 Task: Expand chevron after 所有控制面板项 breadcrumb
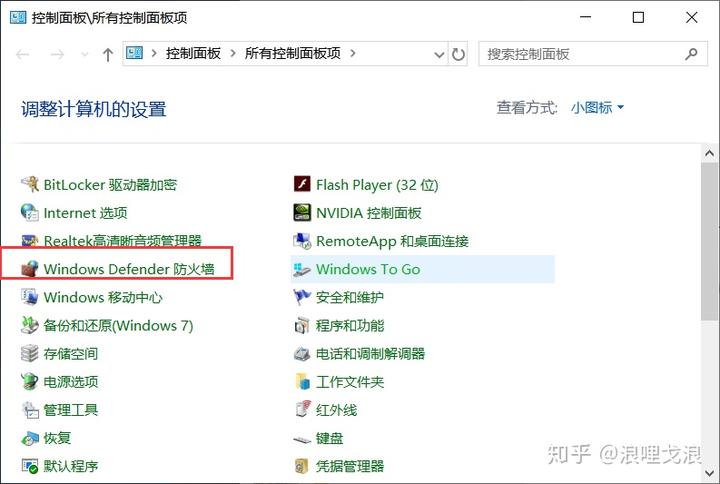click(353, 53)
